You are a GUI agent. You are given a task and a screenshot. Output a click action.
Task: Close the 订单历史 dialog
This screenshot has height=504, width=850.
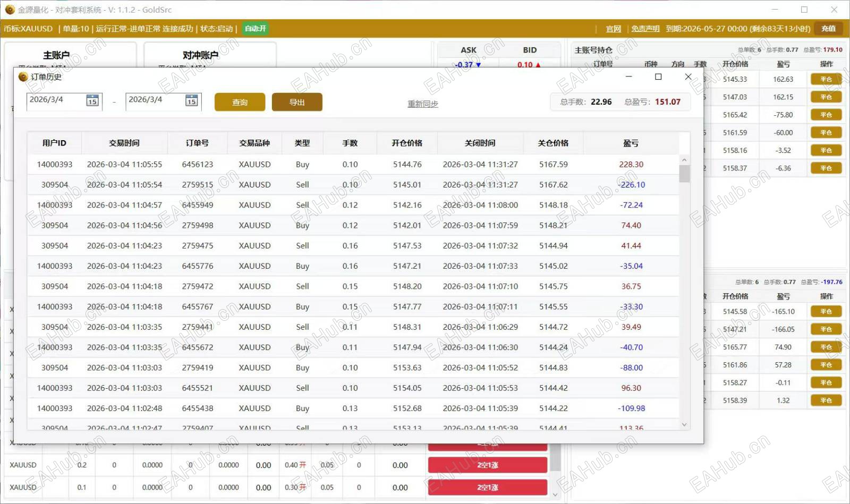pyautogui.click(x=688, y=77)
